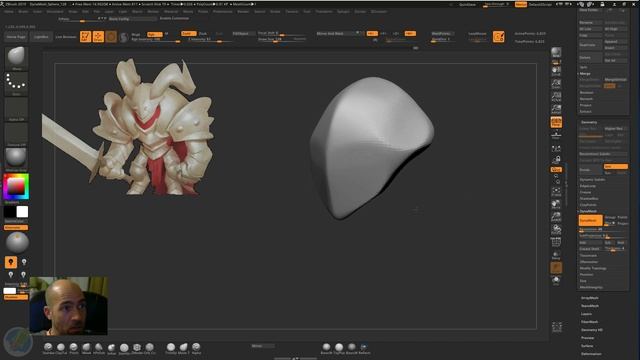
Task: Collapse the DynaMesh section header
Action: click(588, 211)
